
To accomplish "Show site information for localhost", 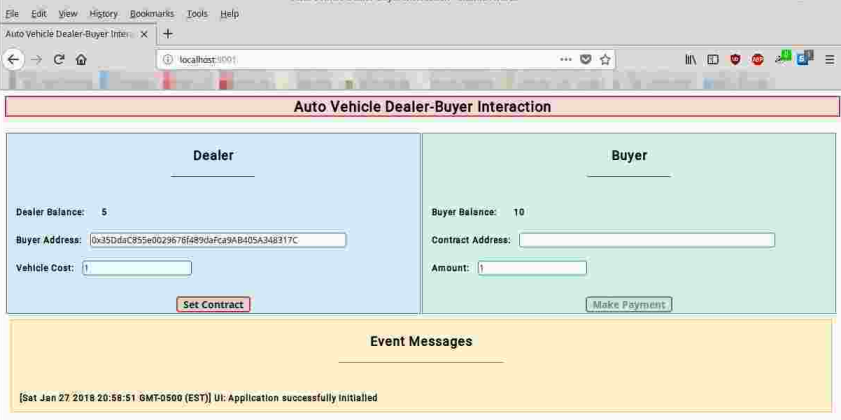I will [x=167, y=60].
